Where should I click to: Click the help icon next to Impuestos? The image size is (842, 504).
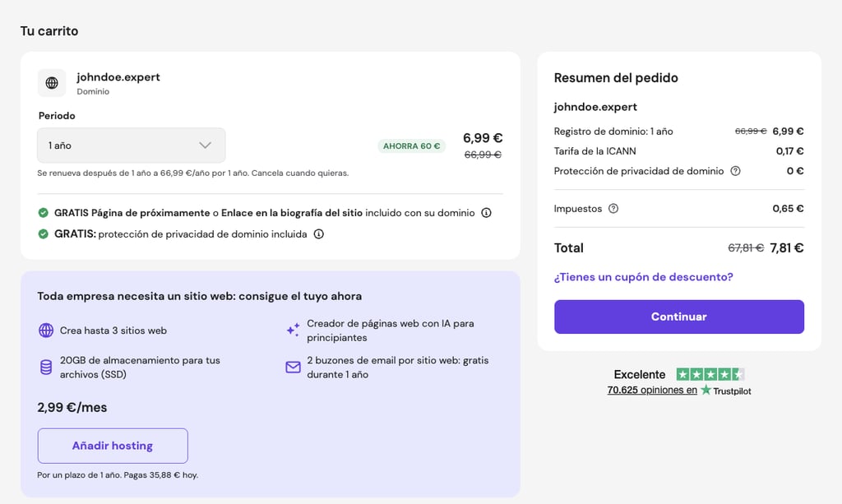(x=613, y=209)
